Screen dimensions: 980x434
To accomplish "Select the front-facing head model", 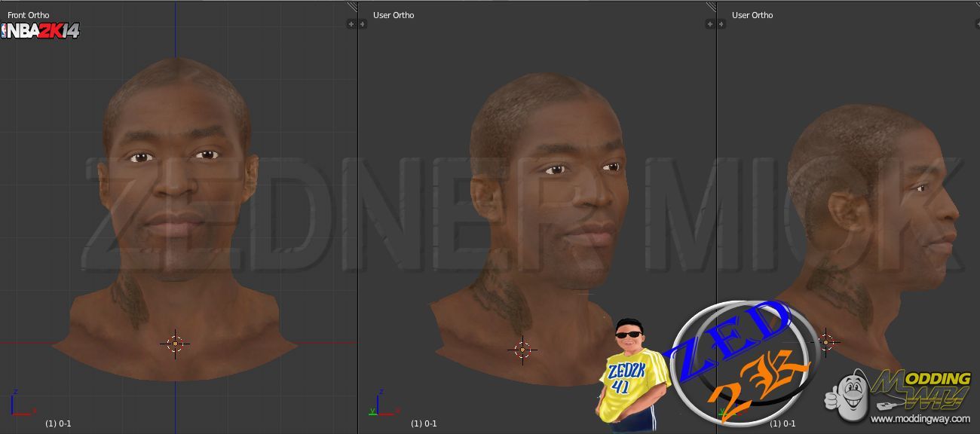I will tap(175, 188).
